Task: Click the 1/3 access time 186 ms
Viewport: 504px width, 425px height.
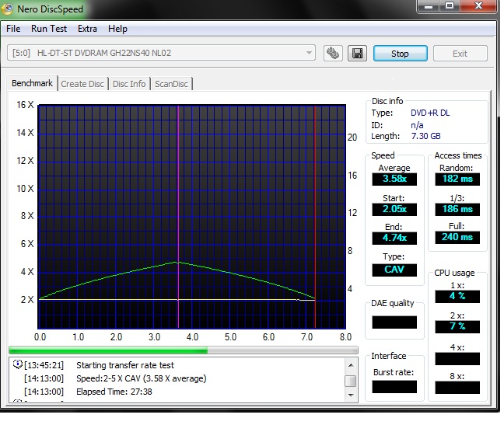Action: (457, 209)
